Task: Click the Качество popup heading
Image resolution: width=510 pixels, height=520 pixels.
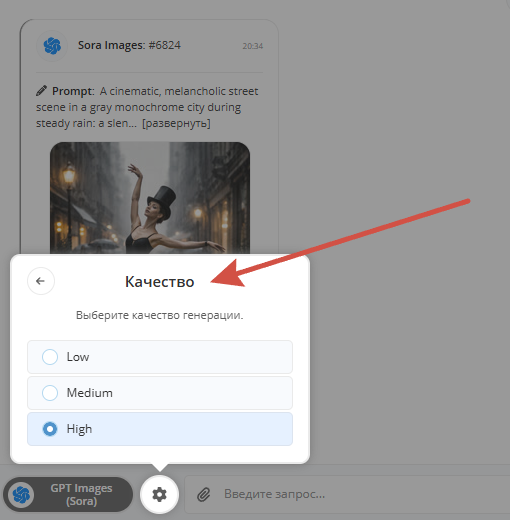Action: coord(160,282)
